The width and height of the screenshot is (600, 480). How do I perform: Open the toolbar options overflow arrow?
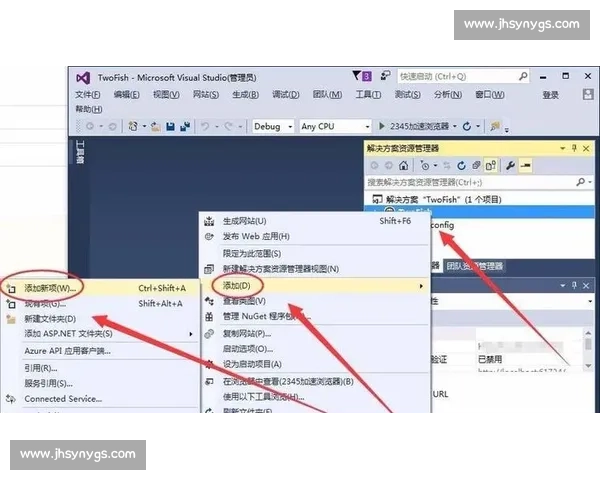click(x=507, y=130)
